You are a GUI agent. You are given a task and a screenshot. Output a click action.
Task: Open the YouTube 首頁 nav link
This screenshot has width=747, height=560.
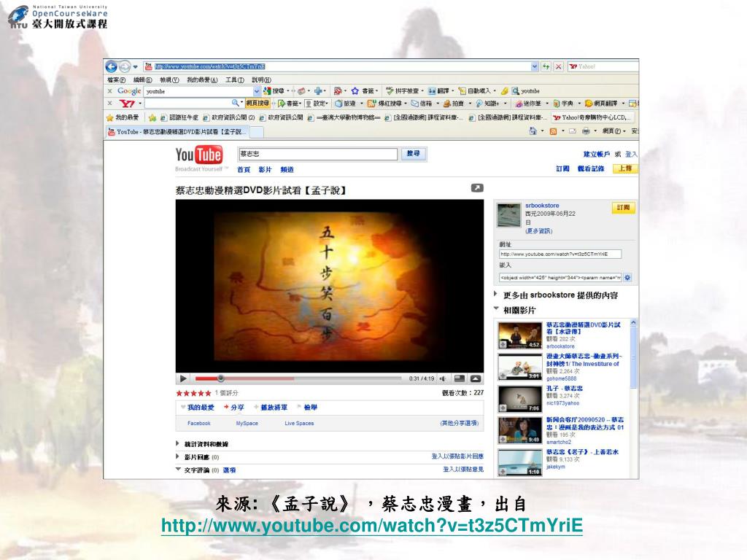[x=244, y=169]
